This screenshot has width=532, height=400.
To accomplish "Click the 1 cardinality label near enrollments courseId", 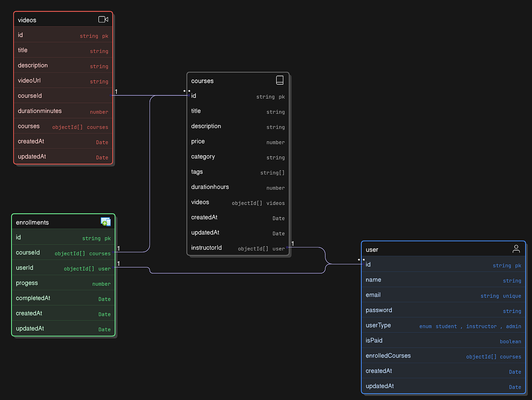I will [x=118, y=249].
